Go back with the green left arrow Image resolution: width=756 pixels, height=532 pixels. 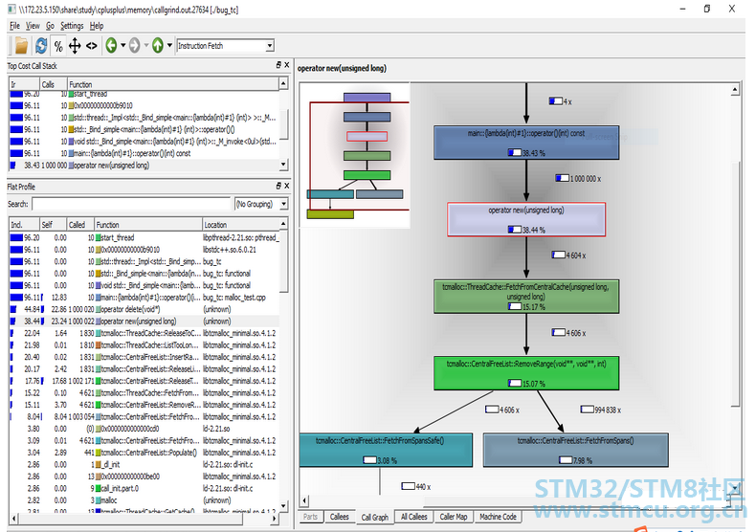tap(111, 46)
